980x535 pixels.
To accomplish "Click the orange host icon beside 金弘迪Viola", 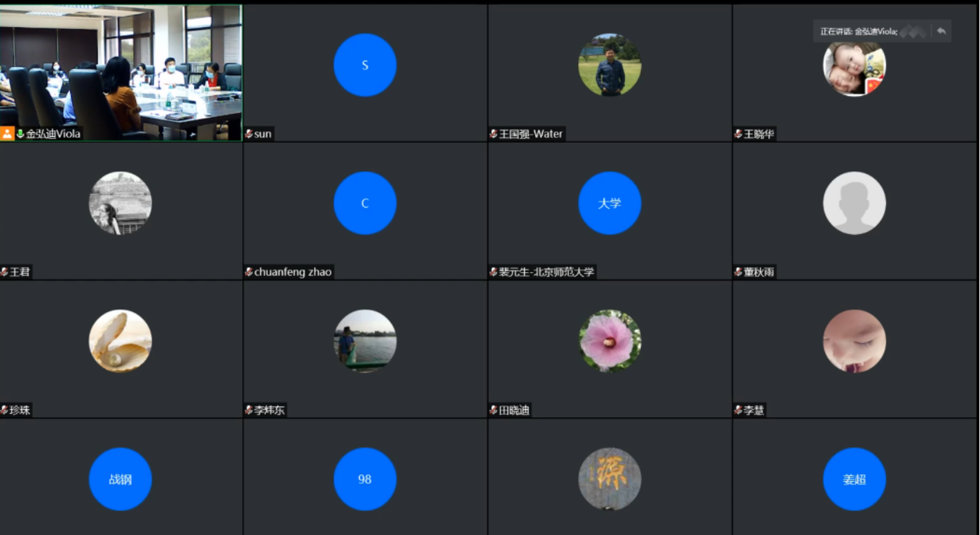I will pos(8,134).
